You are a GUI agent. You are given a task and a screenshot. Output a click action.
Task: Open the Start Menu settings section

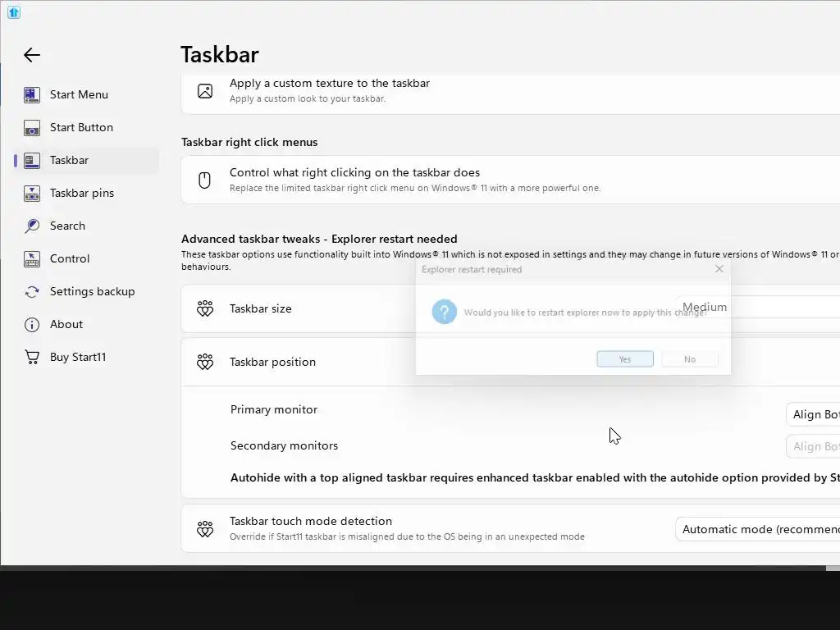[x=85, y=95]
